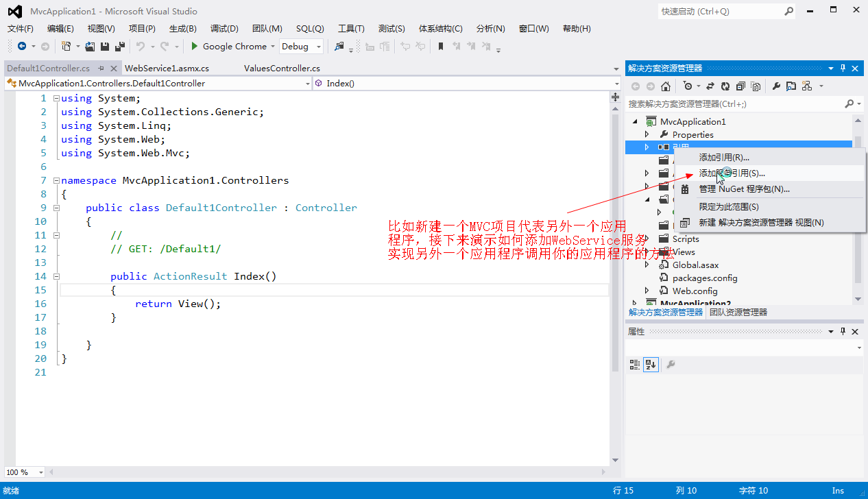Viewport: 868px width, 499px height.
Task: Expand the Properties node in Solution Explorer
Action: point(647,134)
